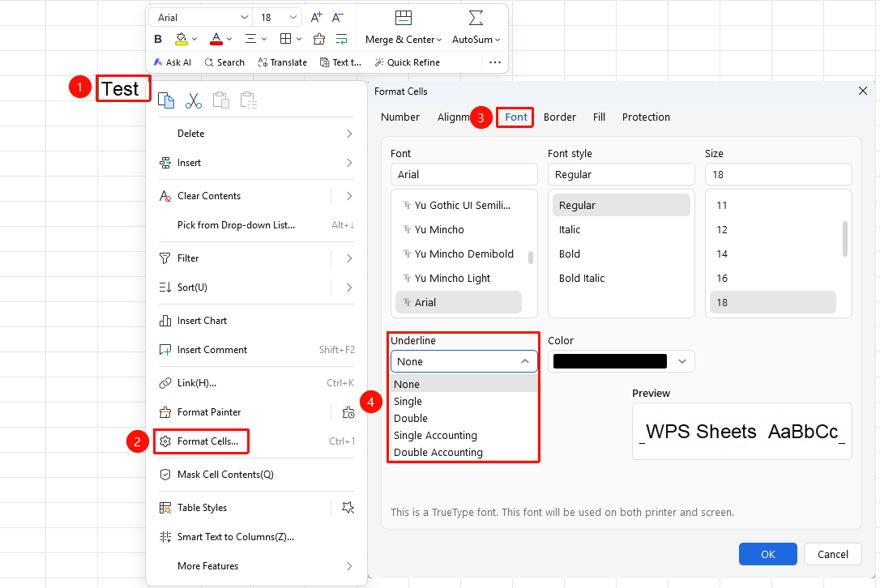Click the Paste clipboard icon
Screen dimensions: 880x588
221,100
